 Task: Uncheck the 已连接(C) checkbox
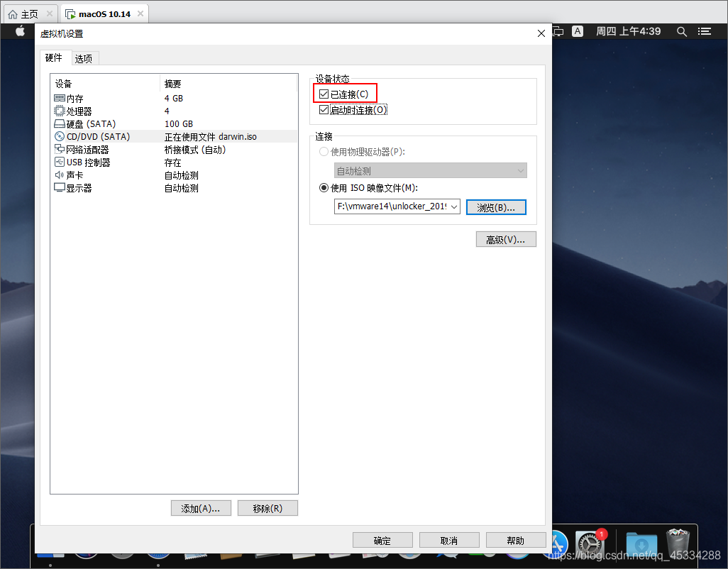(x=324, y=93)
